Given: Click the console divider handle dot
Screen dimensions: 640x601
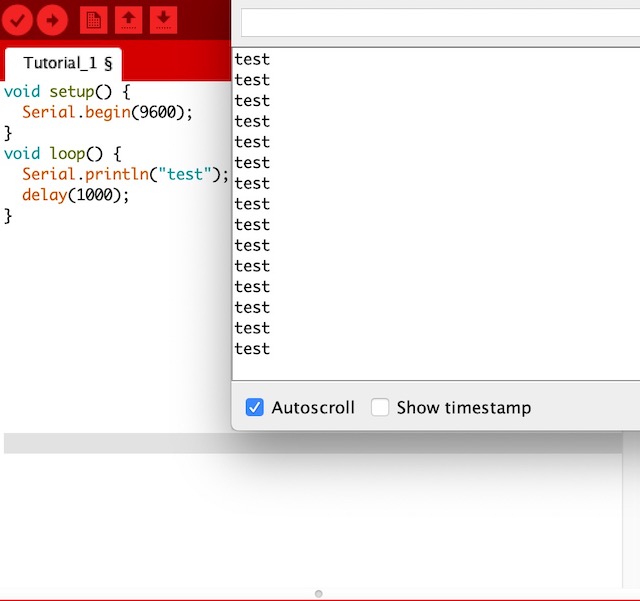Looking at the screenshot, I should pos(319,594).
